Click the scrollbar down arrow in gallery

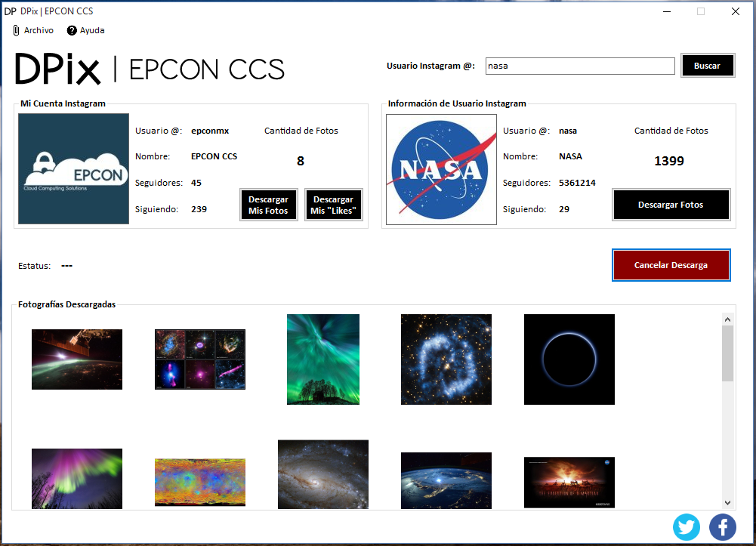(727, 503)
